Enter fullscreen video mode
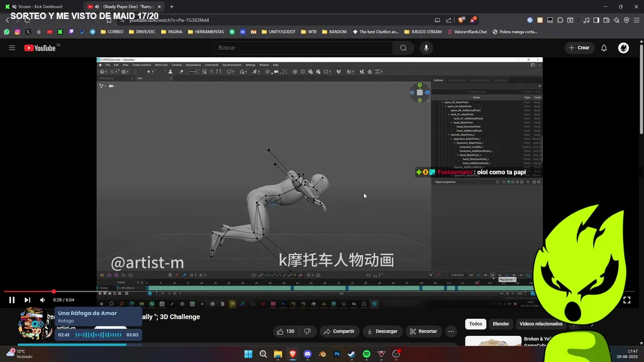644x362 pixels. pos(627,300)
